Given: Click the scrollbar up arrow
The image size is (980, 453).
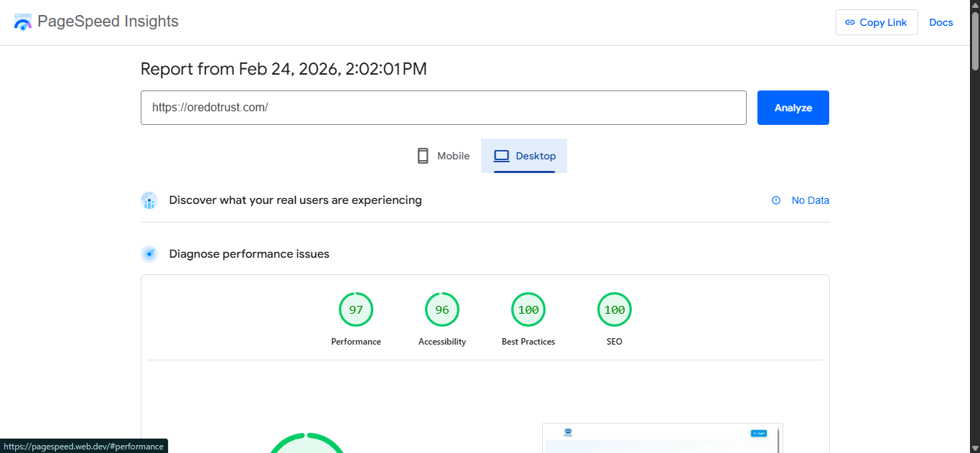Looking at the screenshot, I should pyautogui.click(x=975, y=5).
